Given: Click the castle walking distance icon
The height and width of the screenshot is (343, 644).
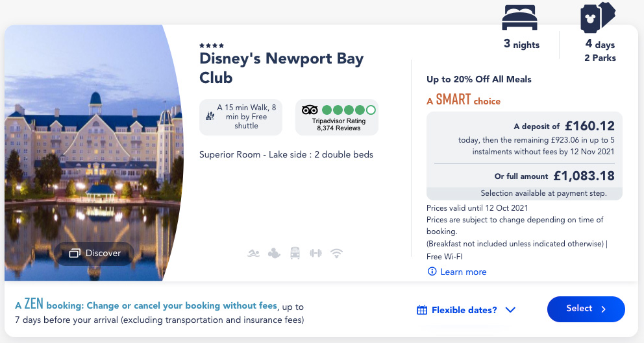Looking at the screenshot, I should 210,117.
